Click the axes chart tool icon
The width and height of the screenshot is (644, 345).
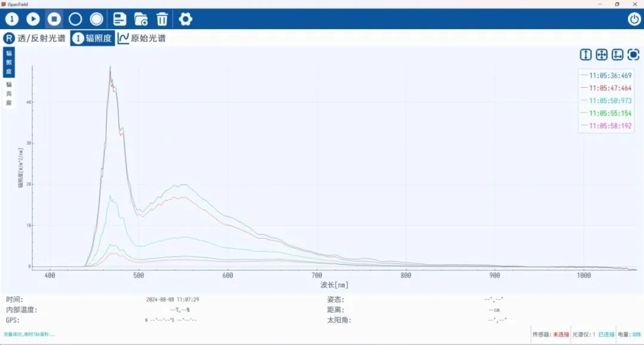(618, 55)
